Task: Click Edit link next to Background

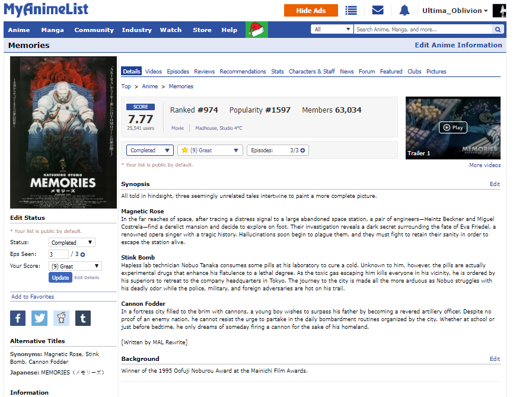Action: pos(495,358)
